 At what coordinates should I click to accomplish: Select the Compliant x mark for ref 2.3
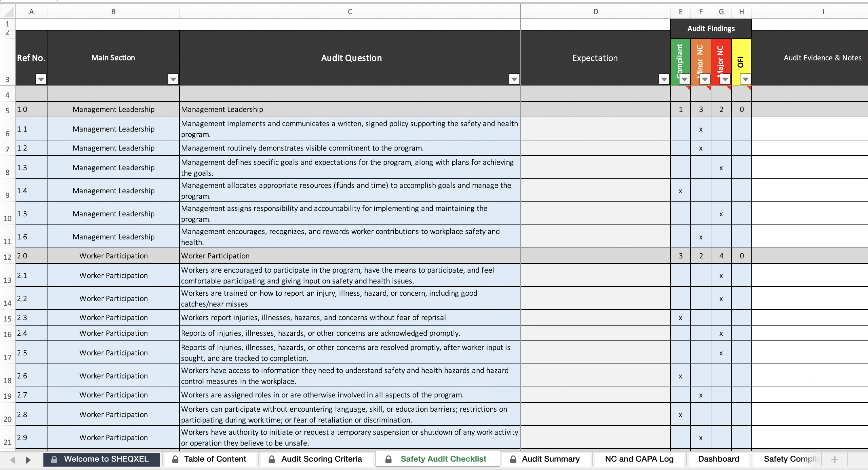click(x=680, y=318)
